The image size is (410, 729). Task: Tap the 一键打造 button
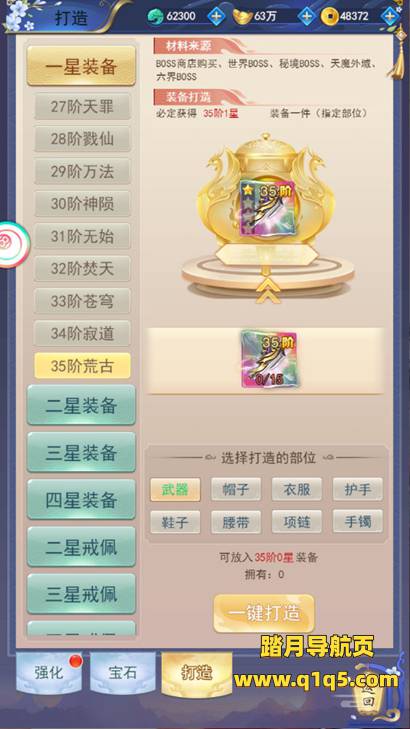point(264,613)
